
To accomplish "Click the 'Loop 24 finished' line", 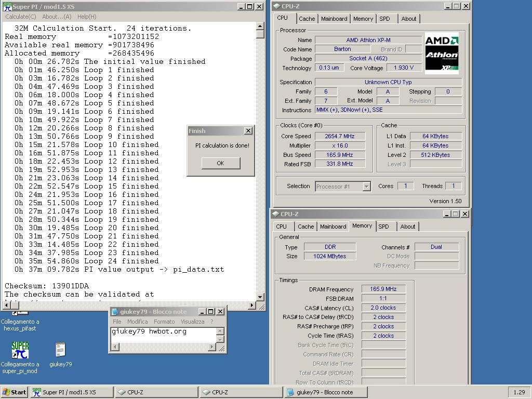I will click(x=87, y=261).
